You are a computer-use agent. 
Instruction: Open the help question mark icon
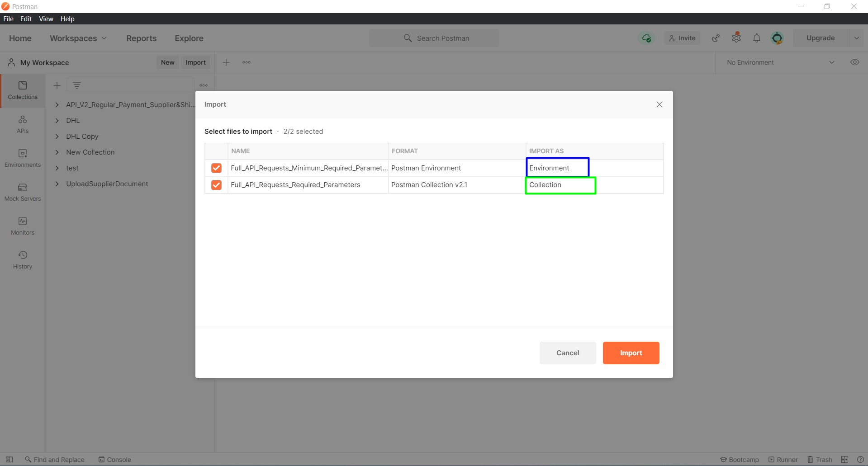click(x=860, y=460)
